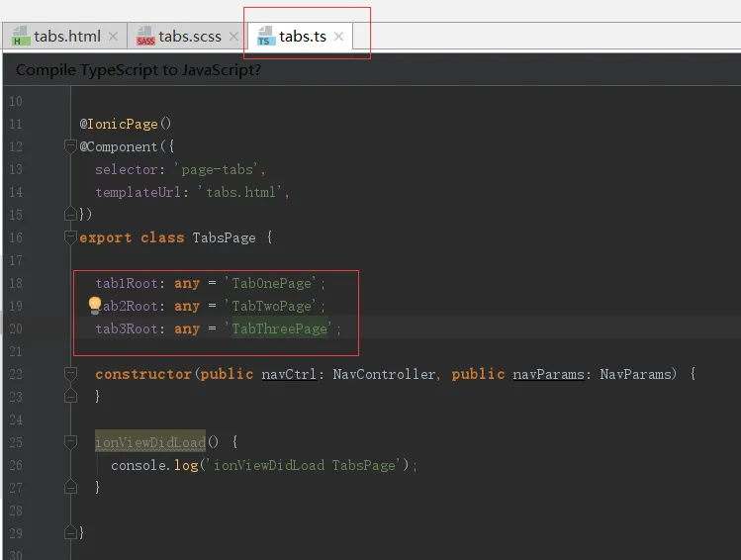
Task: Click the TabsPage class name
Action: pos(224,237)
